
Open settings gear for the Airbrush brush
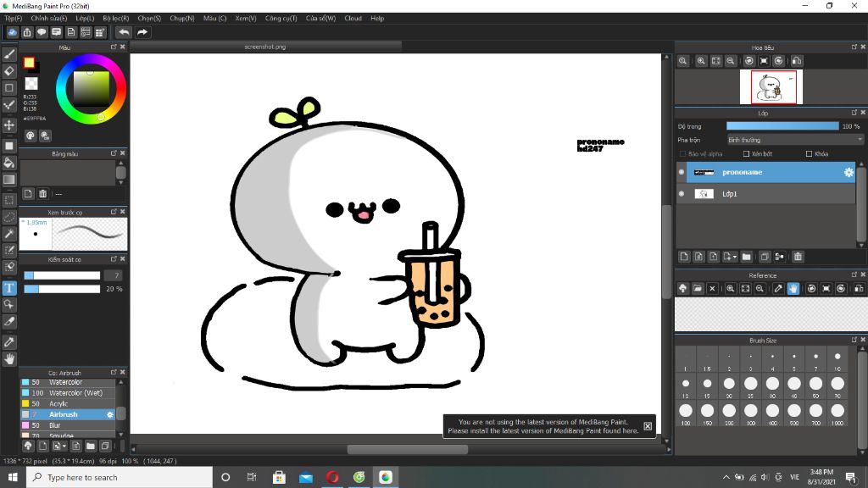[x=109, y=414]
